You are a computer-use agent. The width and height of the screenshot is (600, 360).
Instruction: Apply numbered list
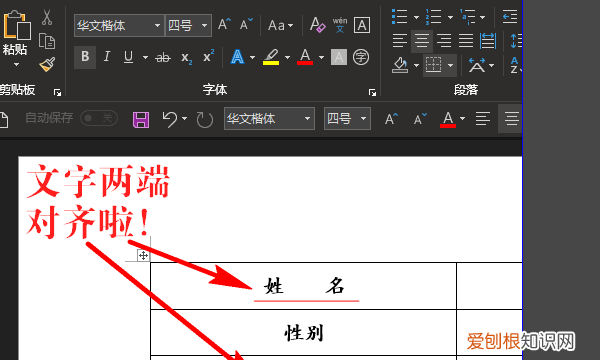pyautogui.click(x=434, y=17)
